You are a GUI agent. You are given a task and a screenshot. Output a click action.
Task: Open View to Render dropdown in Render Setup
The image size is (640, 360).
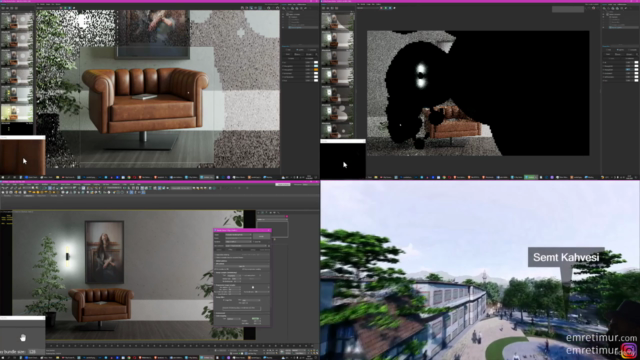246,246
